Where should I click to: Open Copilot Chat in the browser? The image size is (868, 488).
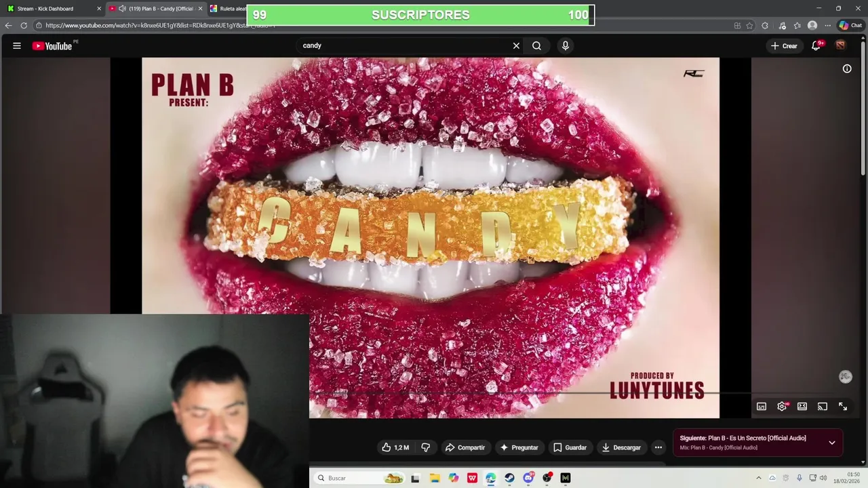tap(850, 25)
